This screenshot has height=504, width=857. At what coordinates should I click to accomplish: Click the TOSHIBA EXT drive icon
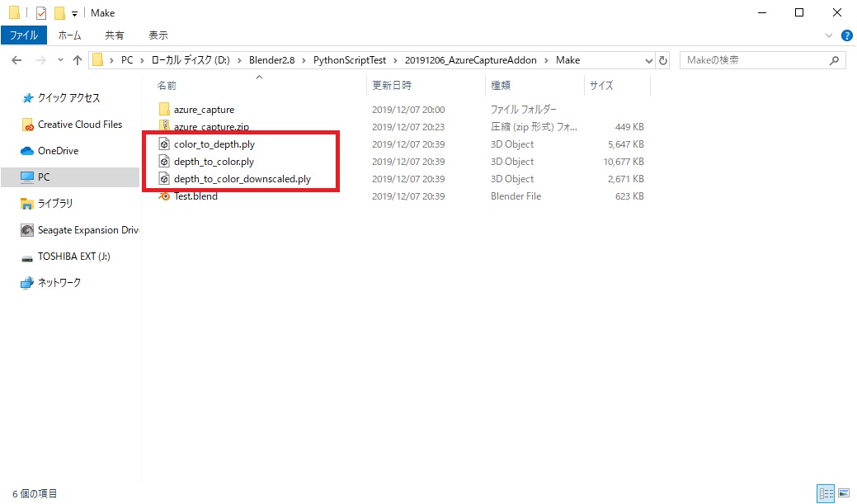click(27, 257)
